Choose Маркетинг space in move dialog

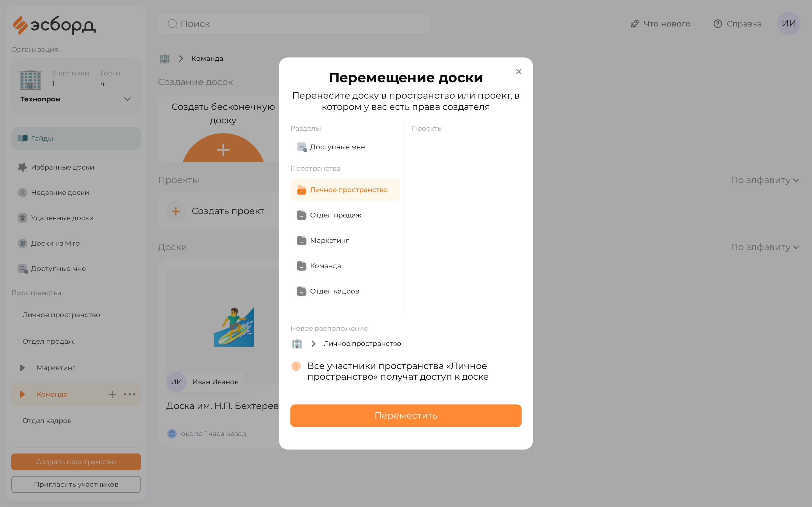[345, 241]
